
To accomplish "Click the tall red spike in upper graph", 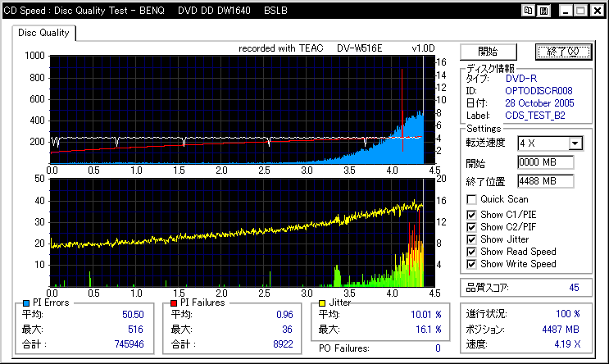I will click(402, 110).
